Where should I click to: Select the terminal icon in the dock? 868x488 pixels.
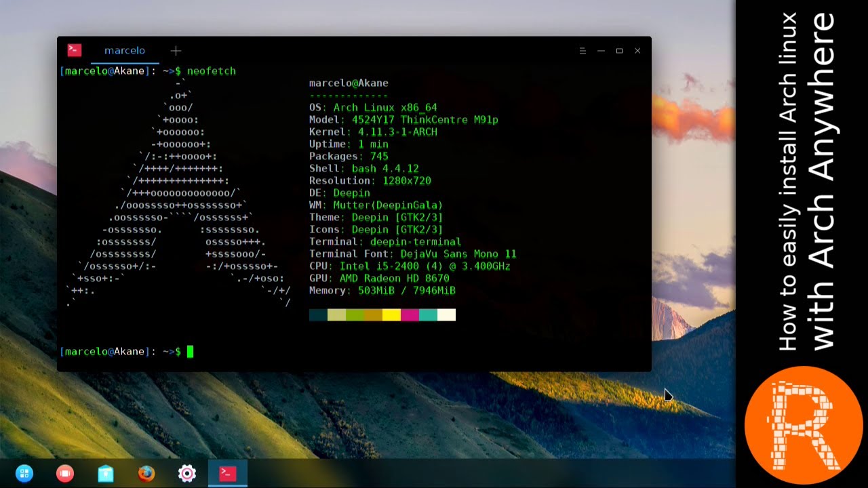(x=227, y=474)
